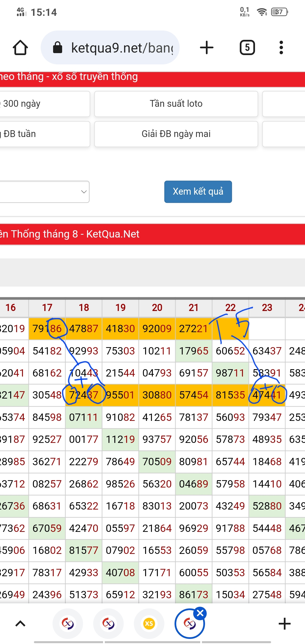Click cell 52880
The image size is (305, 644).
267,506
